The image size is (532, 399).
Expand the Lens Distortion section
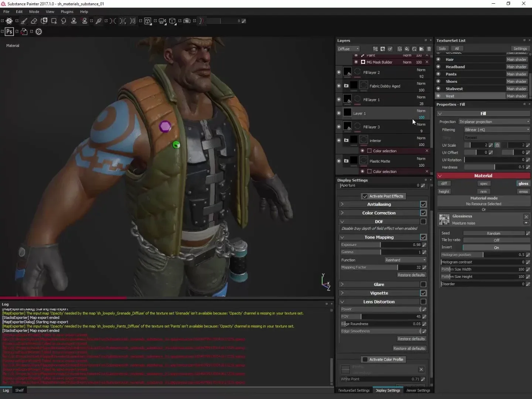pyautogui.click(x=342, y=301)
